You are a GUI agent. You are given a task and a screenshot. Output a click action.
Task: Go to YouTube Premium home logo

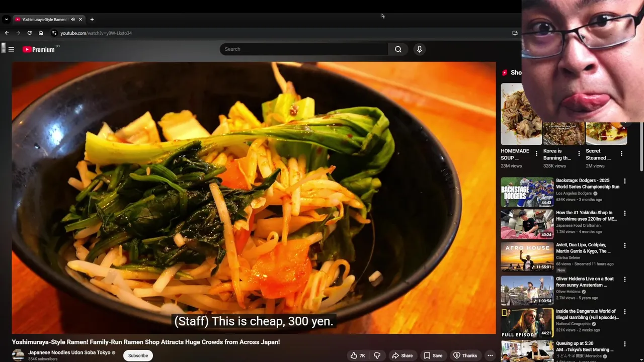(x=39, y=49)
